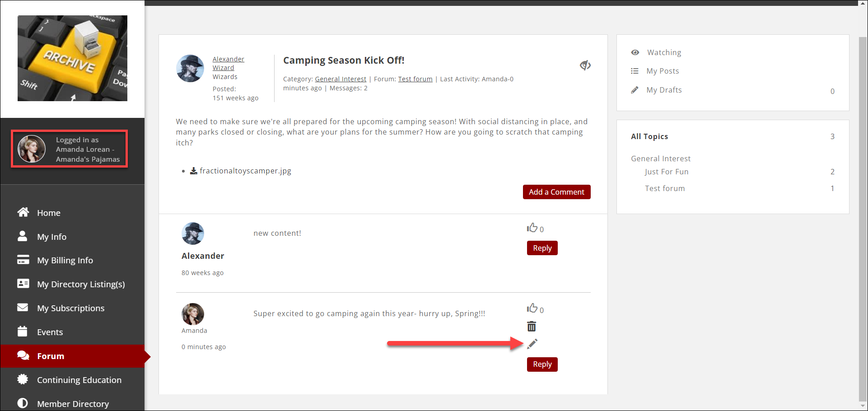
Task: Select Just For Fun forum topic
Action: [x=666, y=172]
